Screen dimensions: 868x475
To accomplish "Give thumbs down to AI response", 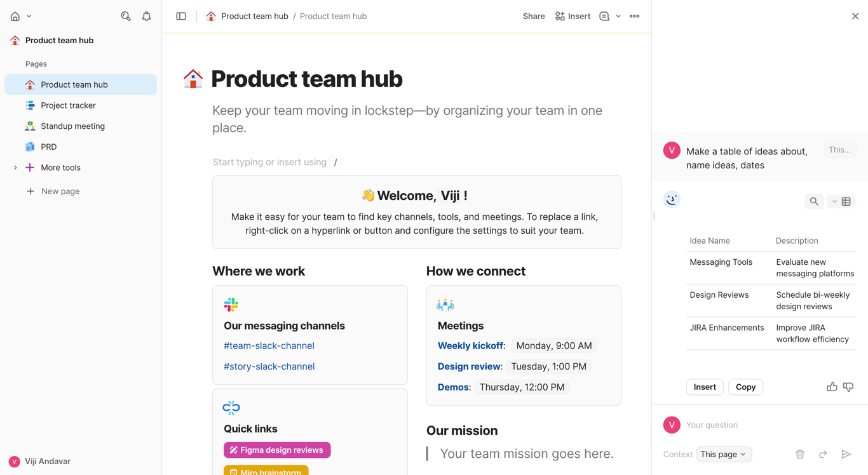I will coord(848,387).
